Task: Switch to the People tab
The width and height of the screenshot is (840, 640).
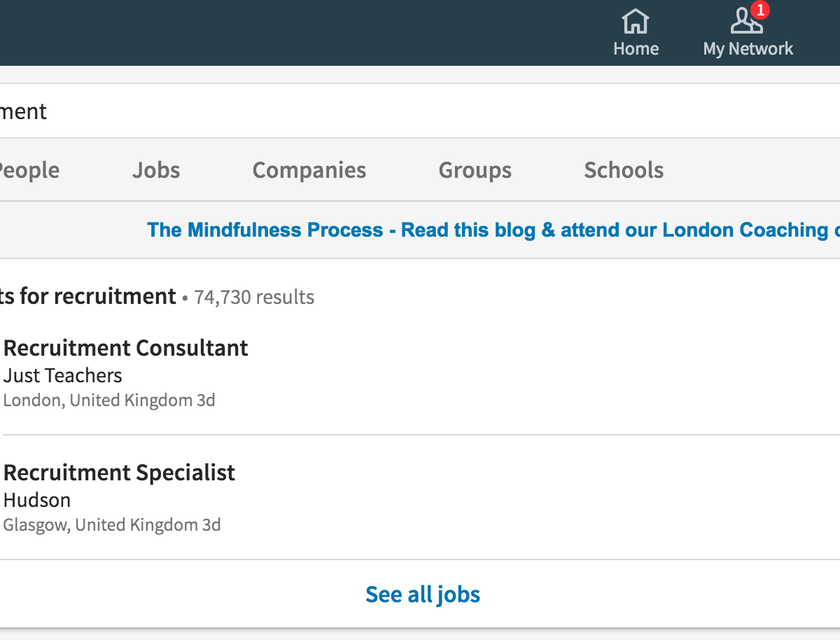Action: coord(29,170)
